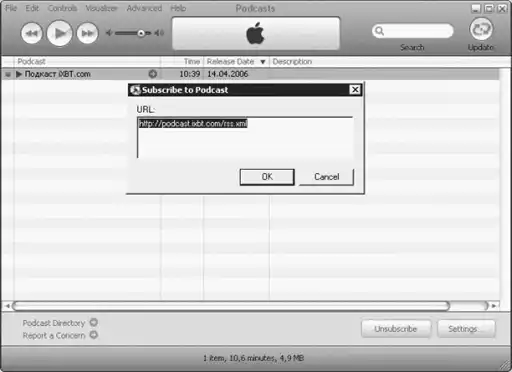Click the volume slider knob
The height and width of the screenshot is (372, 512).
tap(141, 33)
